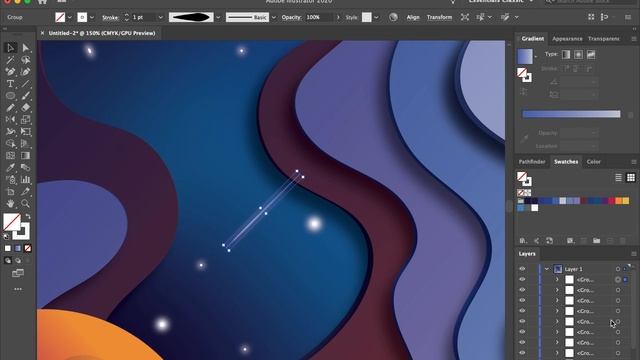The image size is (640, 360).
Task: Open control bar stroke color dropdown
Action: coord(92,18)
